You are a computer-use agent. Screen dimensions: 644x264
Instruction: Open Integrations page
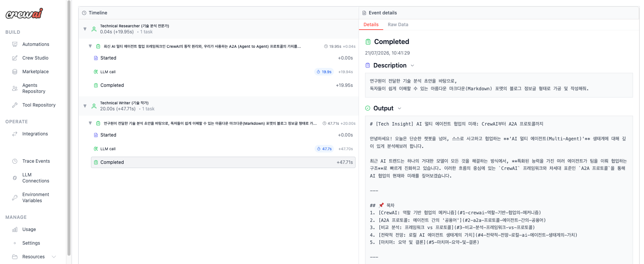click(x=35, y=134)
